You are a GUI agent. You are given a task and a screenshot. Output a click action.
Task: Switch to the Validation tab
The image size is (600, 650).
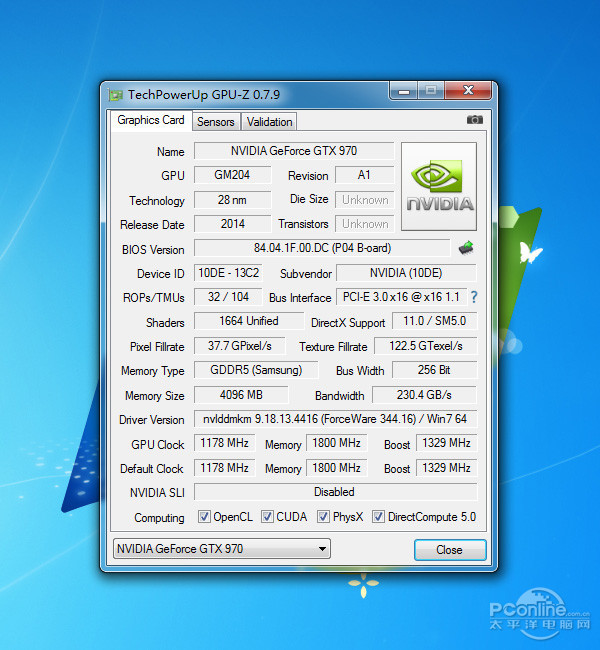(270, 122)
